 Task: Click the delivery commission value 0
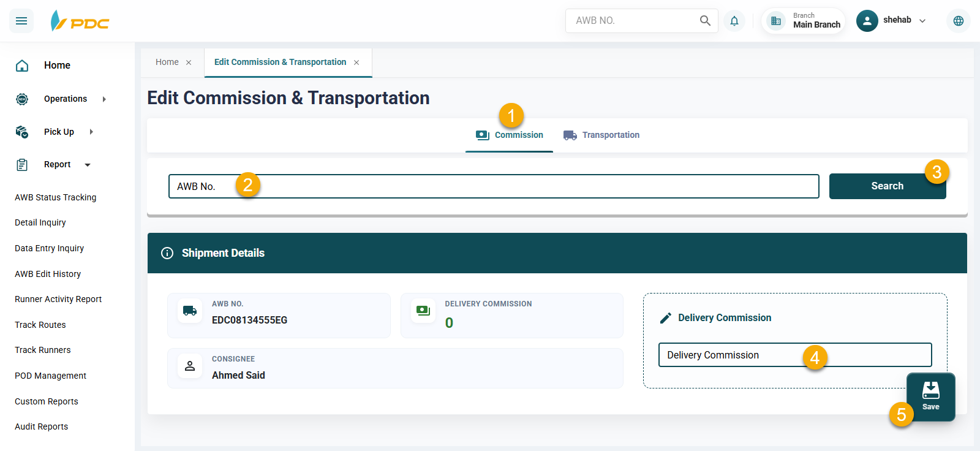(449, 323)
